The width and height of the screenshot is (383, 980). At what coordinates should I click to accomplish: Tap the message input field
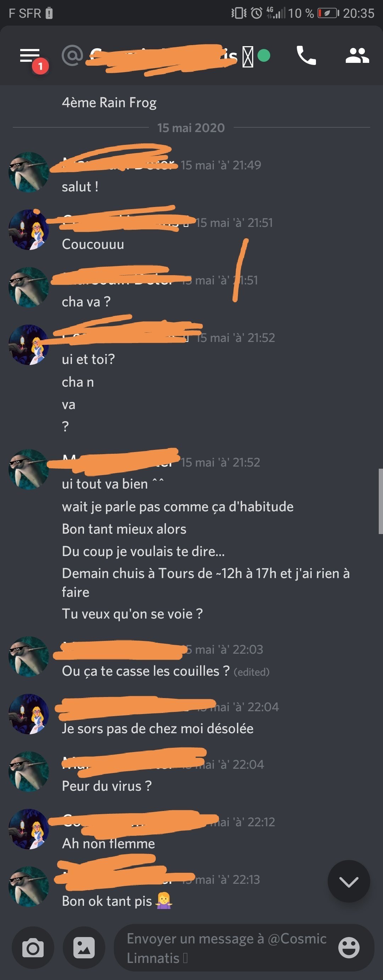tap(228, 948)
